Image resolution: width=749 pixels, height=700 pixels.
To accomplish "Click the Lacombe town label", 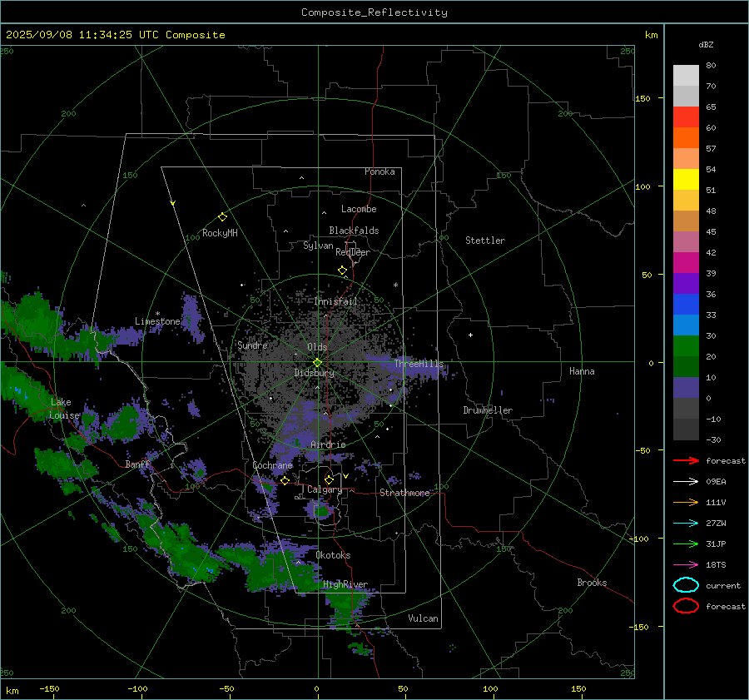I will [359, 209].
